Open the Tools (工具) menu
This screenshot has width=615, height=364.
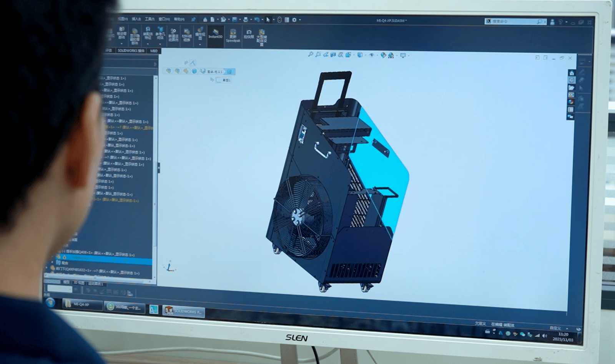coord(150,19)
